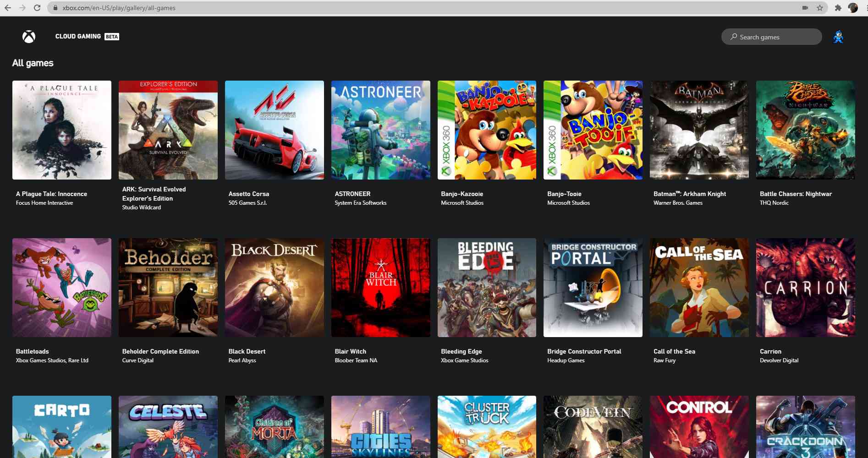This screenshot has width=868, height=458.
Task: Click the "A Plague Tale: Innocence" title text
Action: (51, 194)
